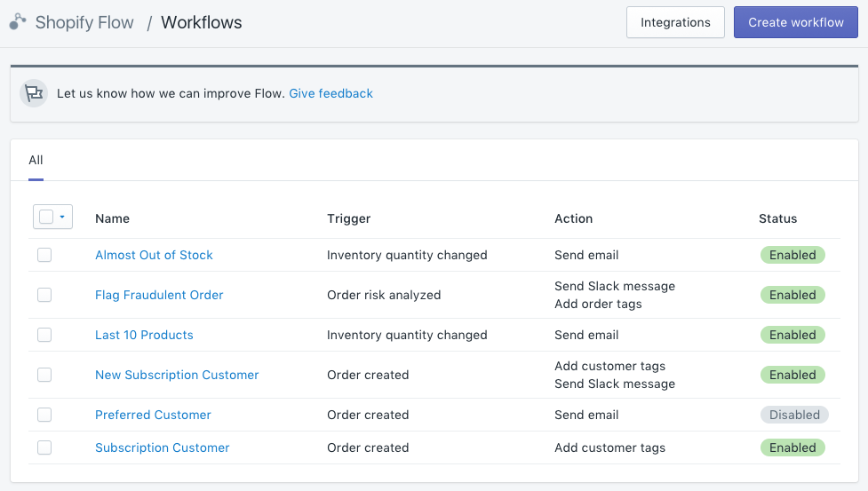The height and width of the screenshot is (491, 868).
Task: Check the Flag Fraudulent Order checkbox
Action: coord(44,295)
